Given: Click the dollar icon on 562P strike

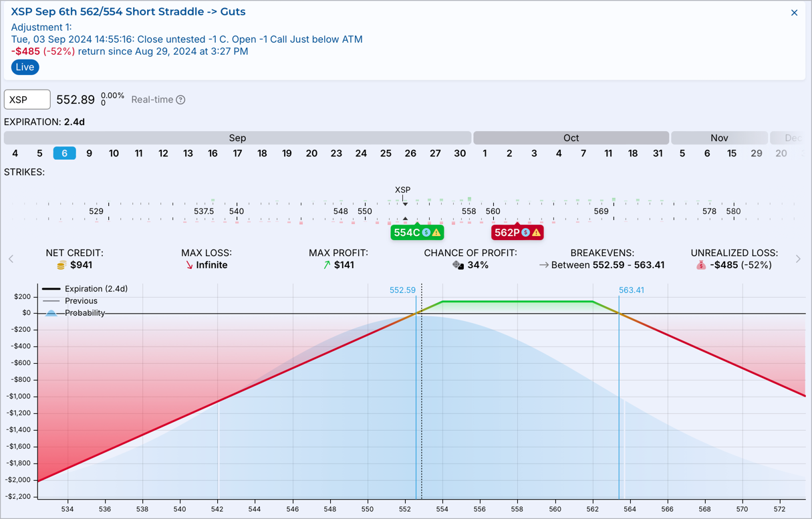Looking at the screenshot, I should pyautogui.click(x=526, y=233).
